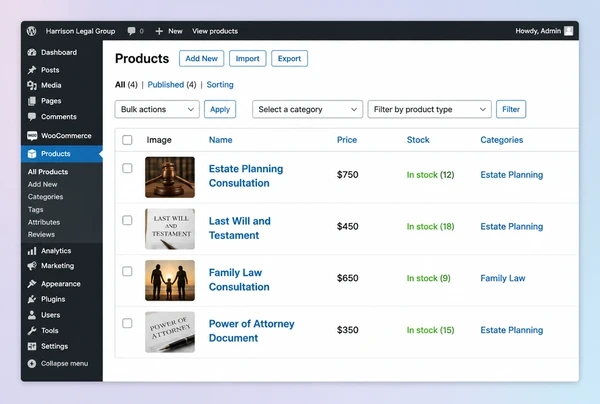
Task: Click the Filter button
Action: [x=511, y=109]
